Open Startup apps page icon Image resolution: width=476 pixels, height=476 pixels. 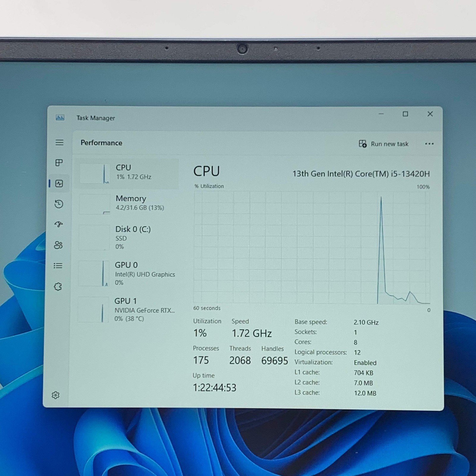[x=59, y=224]
